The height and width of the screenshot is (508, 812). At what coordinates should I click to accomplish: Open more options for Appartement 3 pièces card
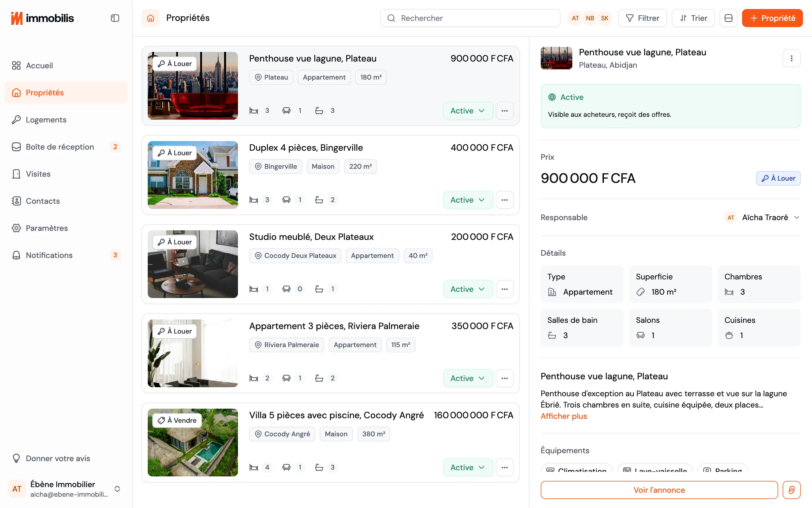(504, 378)
